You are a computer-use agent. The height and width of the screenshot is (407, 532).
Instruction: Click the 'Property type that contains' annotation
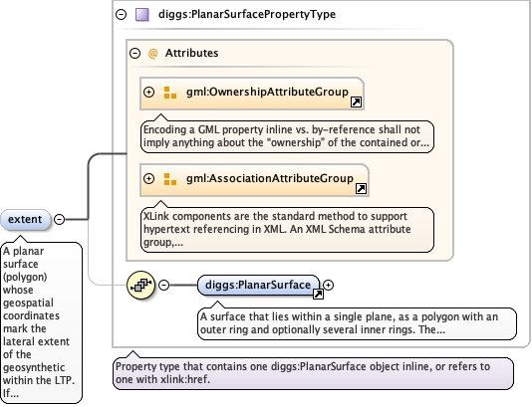coord(313,373)
